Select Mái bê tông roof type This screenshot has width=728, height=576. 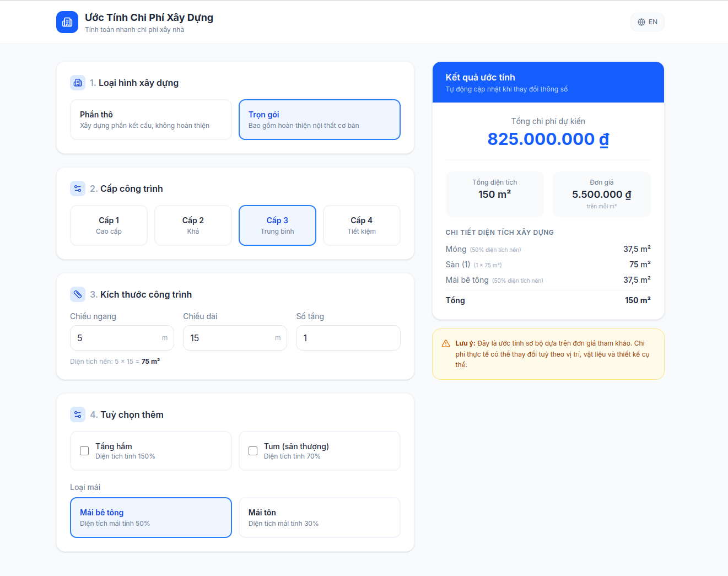pos(150,518)
